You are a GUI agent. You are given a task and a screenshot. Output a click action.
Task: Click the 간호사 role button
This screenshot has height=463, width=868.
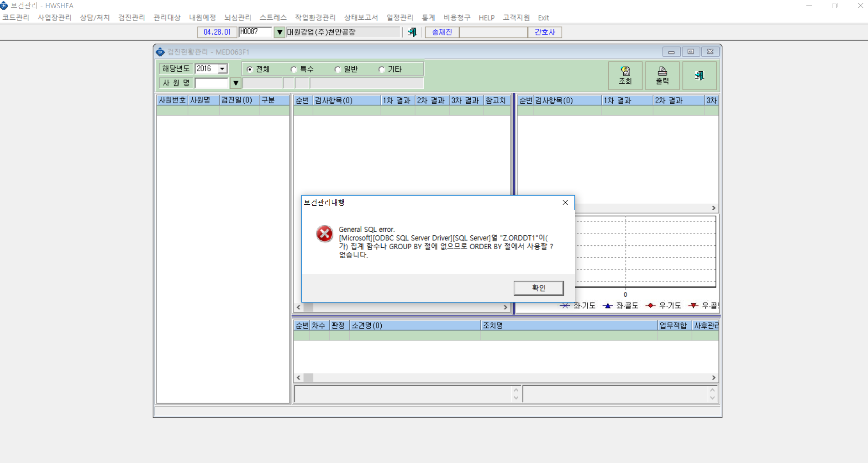[x=545, y=32]
